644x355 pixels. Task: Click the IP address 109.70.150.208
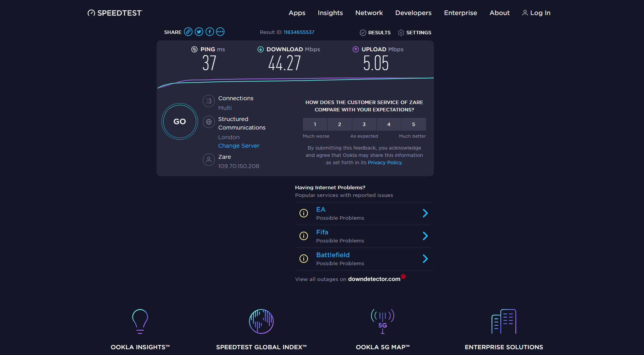[239, 166]
